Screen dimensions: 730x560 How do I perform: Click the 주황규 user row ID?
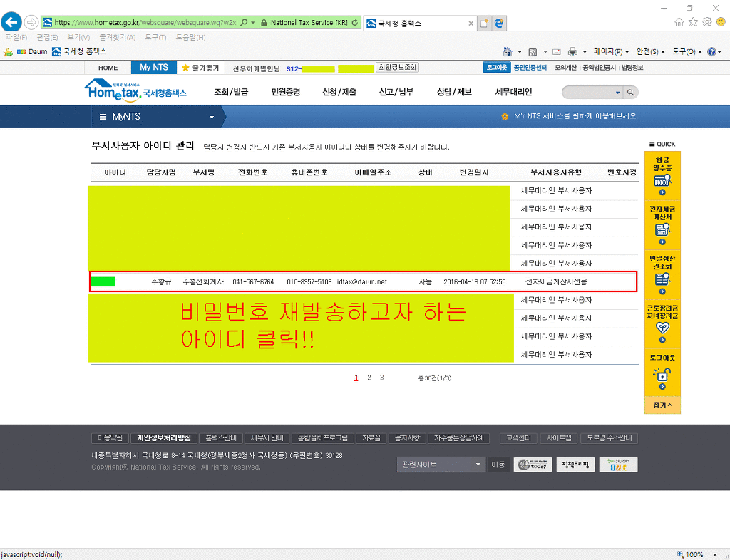point(103,282)
